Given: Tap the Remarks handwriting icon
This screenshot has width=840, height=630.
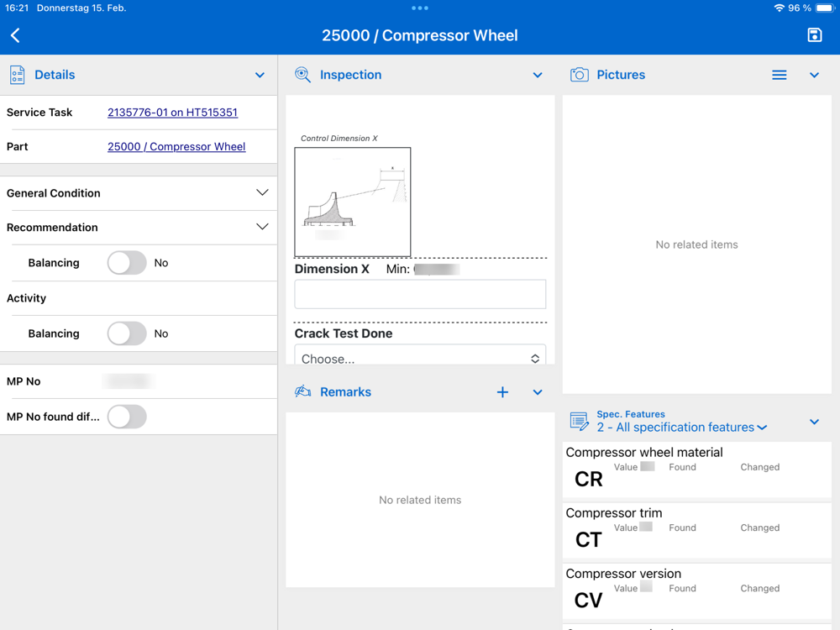Looking at the screenshot, I should click(302, 391).
